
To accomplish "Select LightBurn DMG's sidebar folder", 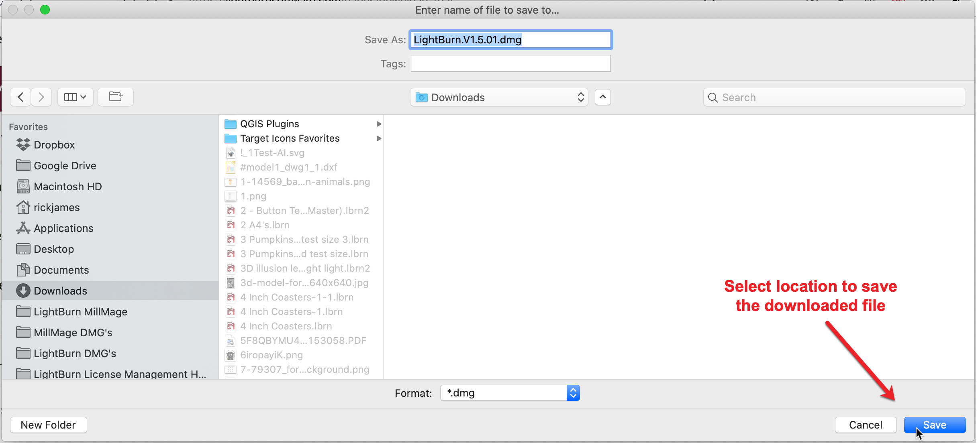I will (x=110, y=354).
